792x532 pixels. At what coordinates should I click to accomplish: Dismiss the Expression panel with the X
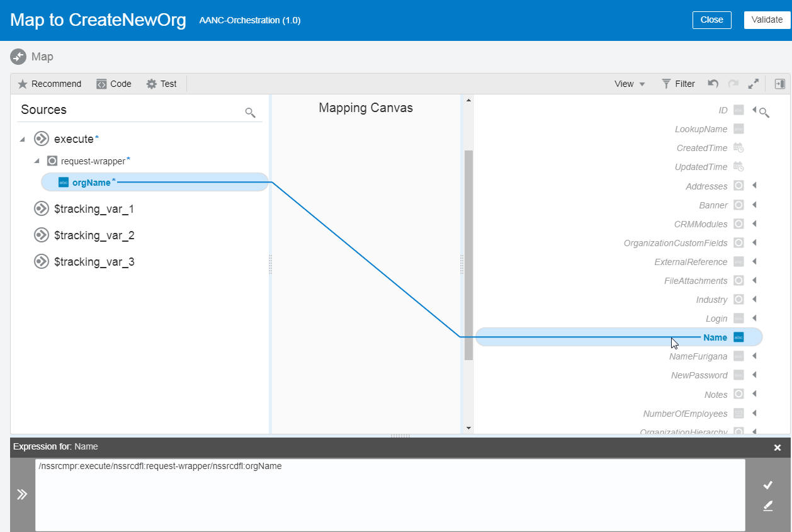click(x=778, y=448)
